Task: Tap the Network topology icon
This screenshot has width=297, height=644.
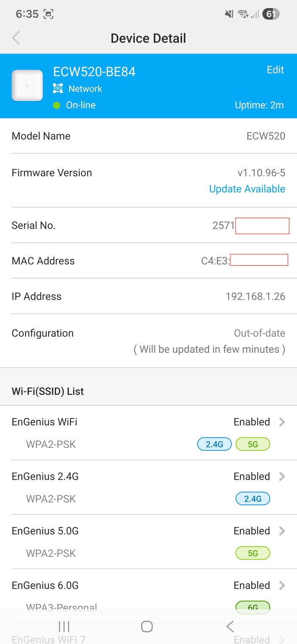Action: (58, 88)
